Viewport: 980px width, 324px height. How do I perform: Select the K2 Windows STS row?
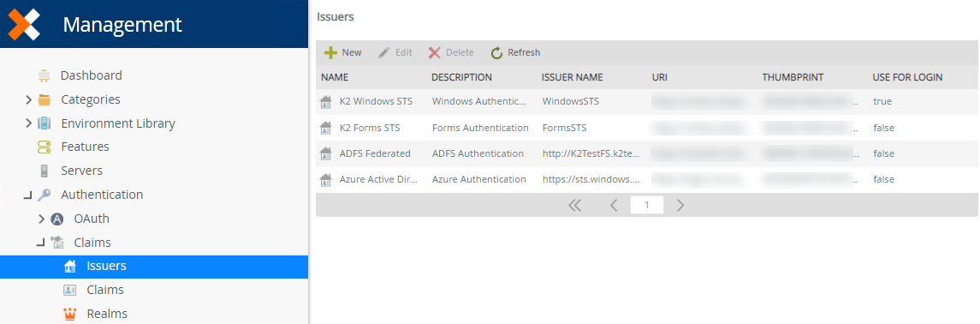pyautogui.click(x=647, y=101)
